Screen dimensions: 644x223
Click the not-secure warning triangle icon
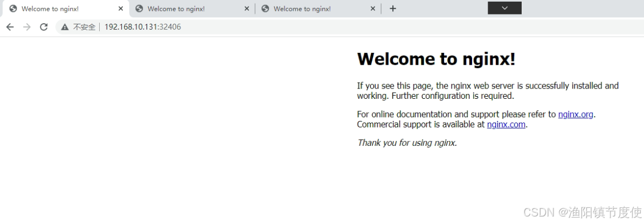65,27
